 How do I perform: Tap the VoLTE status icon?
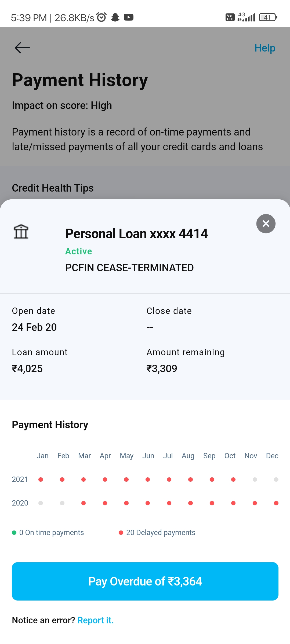[230, 17]
